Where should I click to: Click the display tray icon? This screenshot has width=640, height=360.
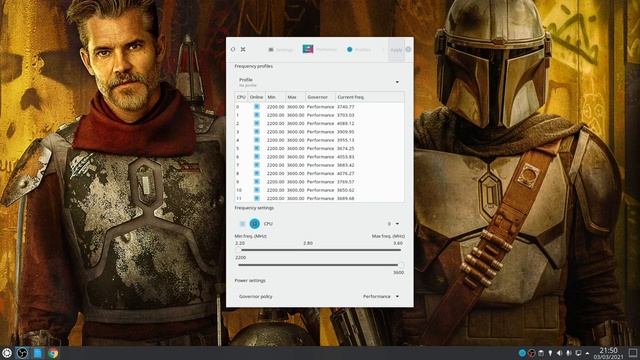[578, 353]
